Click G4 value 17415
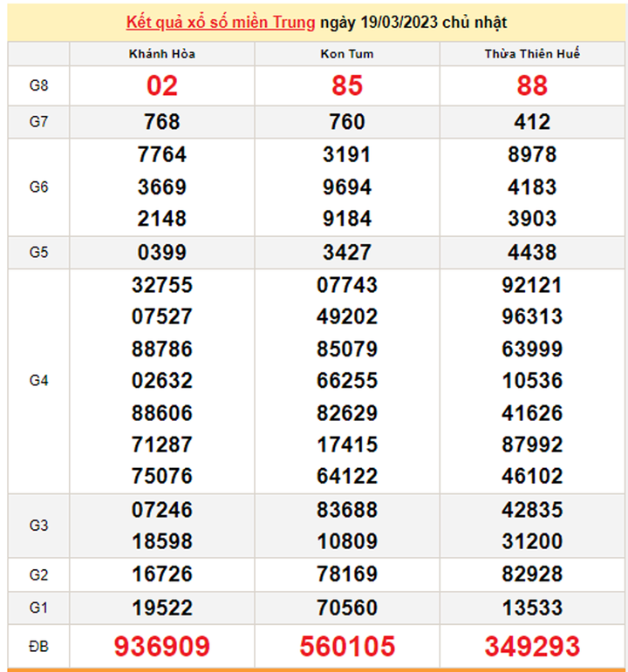Viewport: 628px width, 672px height. [347, 445]
